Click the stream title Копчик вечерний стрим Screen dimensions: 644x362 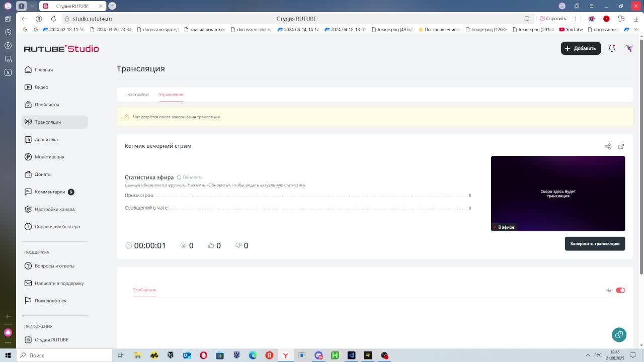(158, 146)
